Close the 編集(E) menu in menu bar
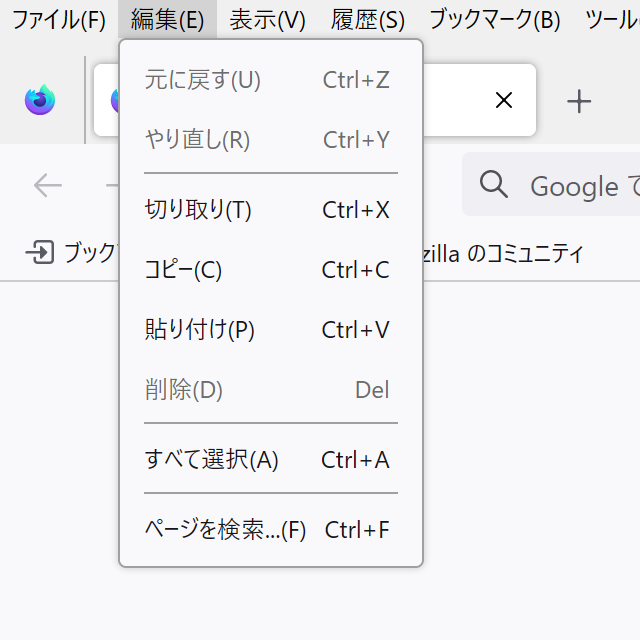Screen dimensions: 640x640 click(x=167, y=19)
